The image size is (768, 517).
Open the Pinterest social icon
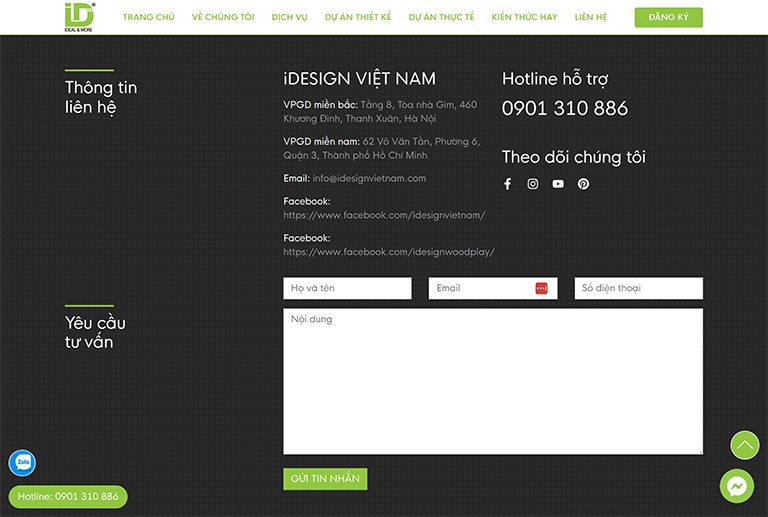(583, 184)
